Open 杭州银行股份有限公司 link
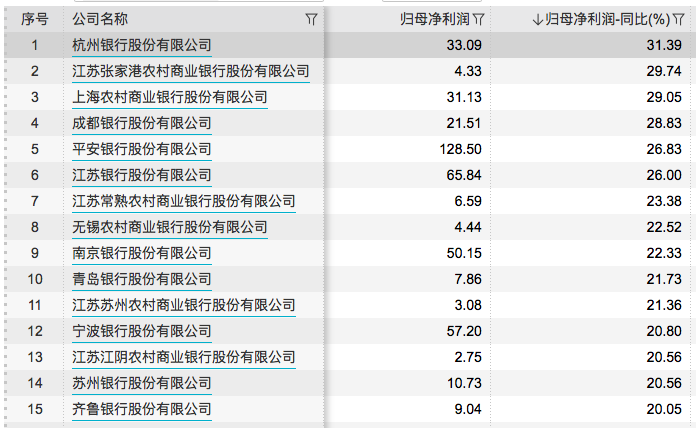Viewport: 696px width, 428px height. tap(142, 45)
